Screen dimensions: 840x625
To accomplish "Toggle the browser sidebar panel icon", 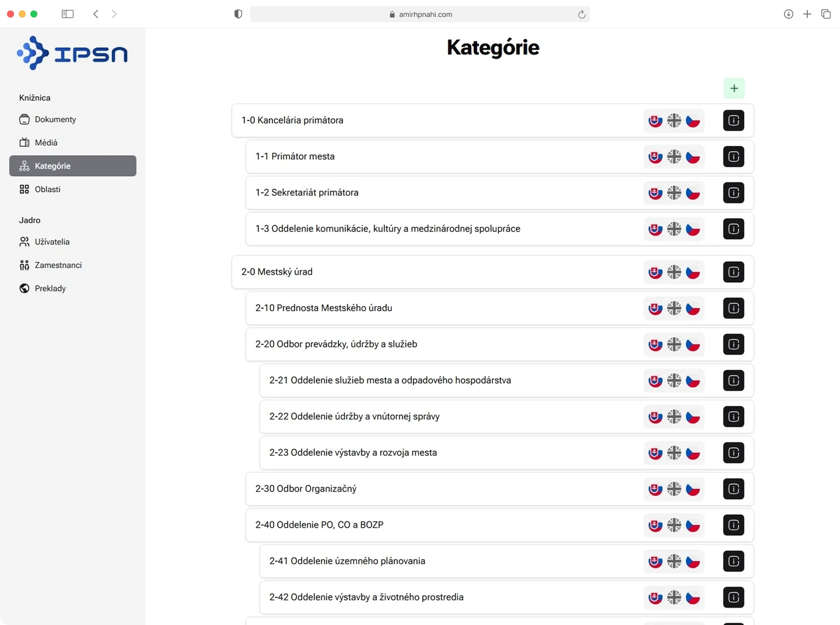I will coord(68,14).
